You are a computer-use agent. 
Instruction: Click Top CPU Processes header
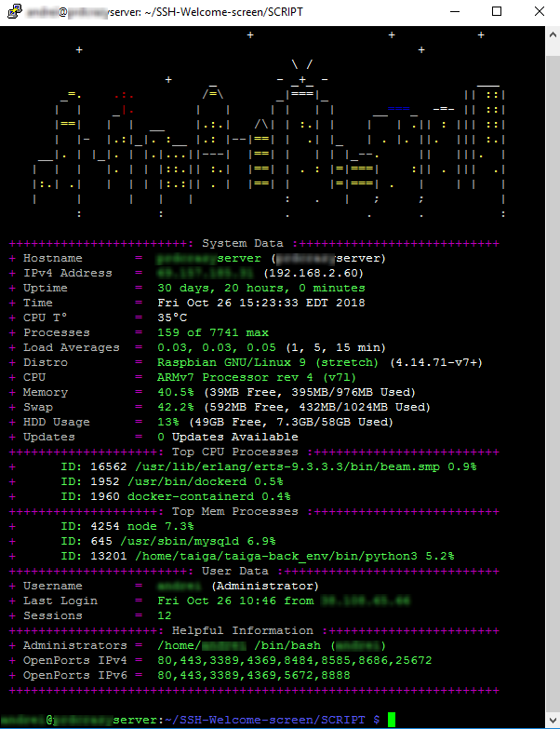[235, 452]
